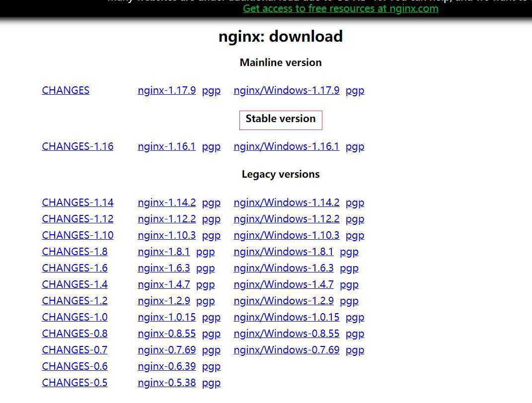Download the nginx/Windows-1.10.3 build
This screenshot has height=403, width=532.
[286, 235]
